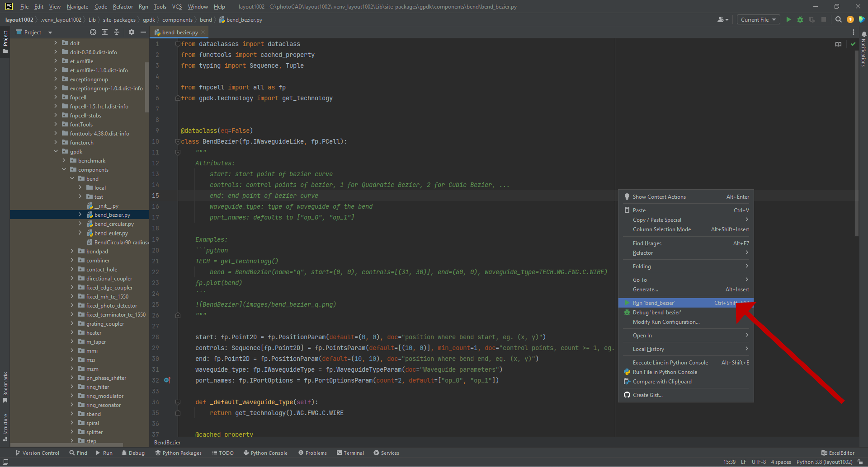
Task: Open the VCS menu in the menu bar
Action: coord(177,6)
